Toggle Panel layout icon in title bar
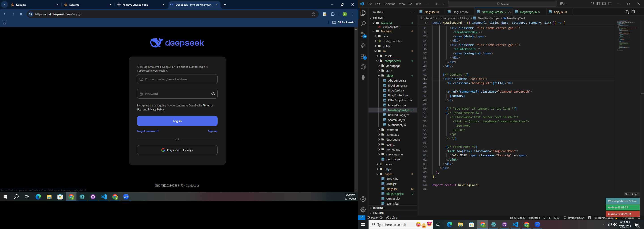The image size is (644, 229). click(x=604, y=4)
